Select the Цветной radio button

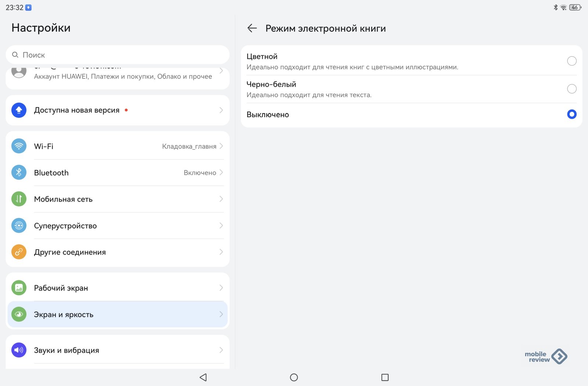point(571,61)
